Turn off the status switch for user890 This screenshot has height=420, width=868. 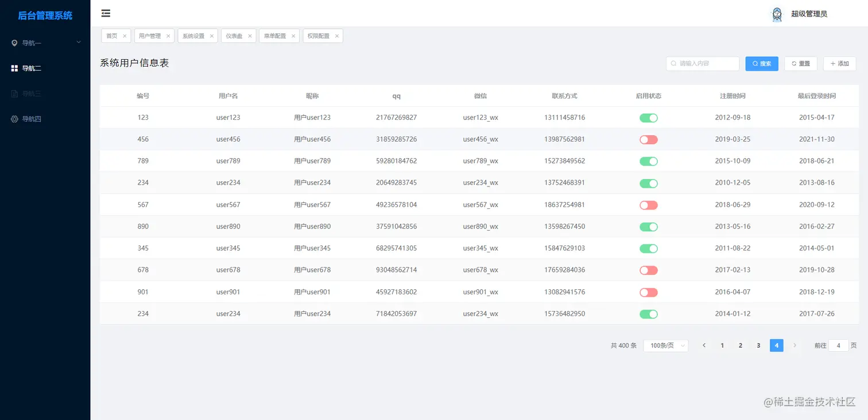pos(648,227)
